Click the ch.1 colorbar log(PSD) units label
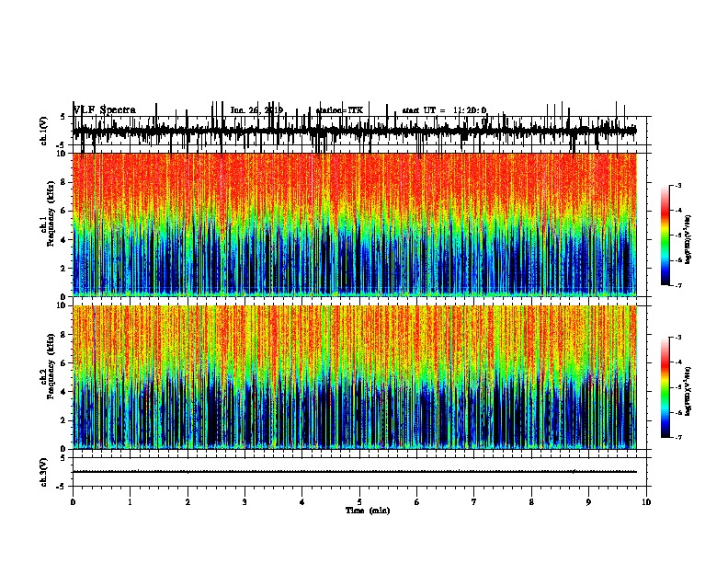The image size is (728, 563). pyautogui.click(x=688, y=239)
